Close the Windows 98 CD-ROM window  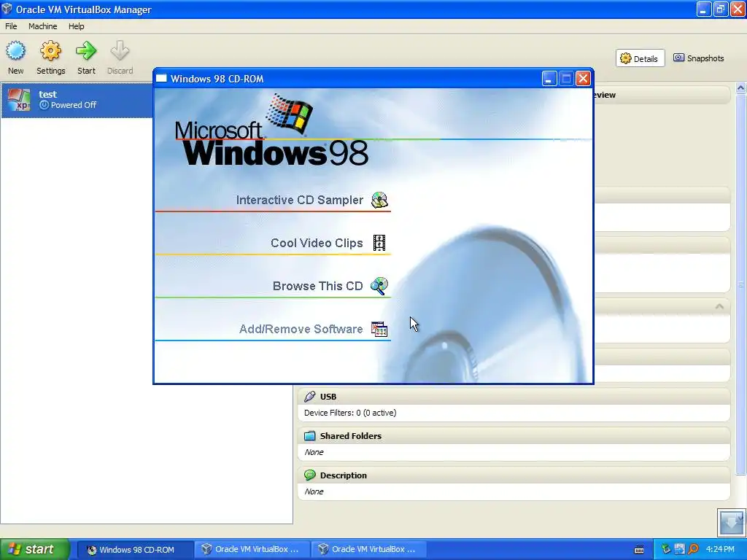(583, 79)
